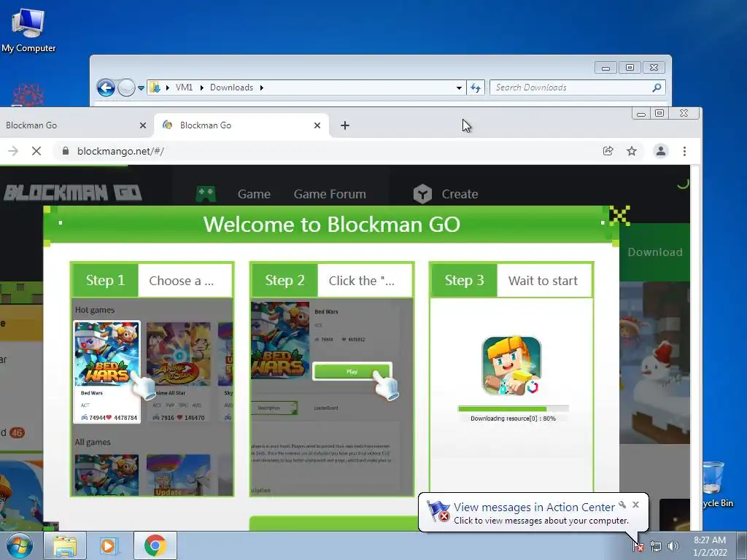Select the Anime All Star game thumbnail
The width and height of the screenshot is (747, 560).
click(x=178, y=354)
